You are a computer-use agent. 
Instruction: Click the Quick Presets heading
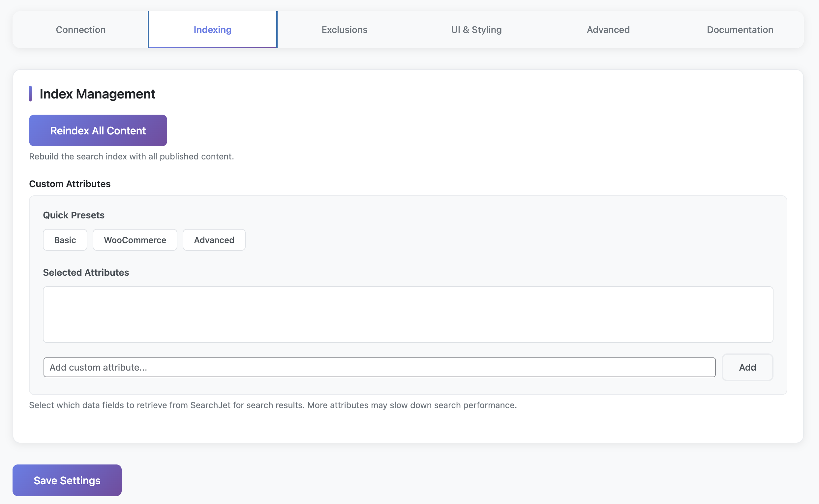point(74,215)
